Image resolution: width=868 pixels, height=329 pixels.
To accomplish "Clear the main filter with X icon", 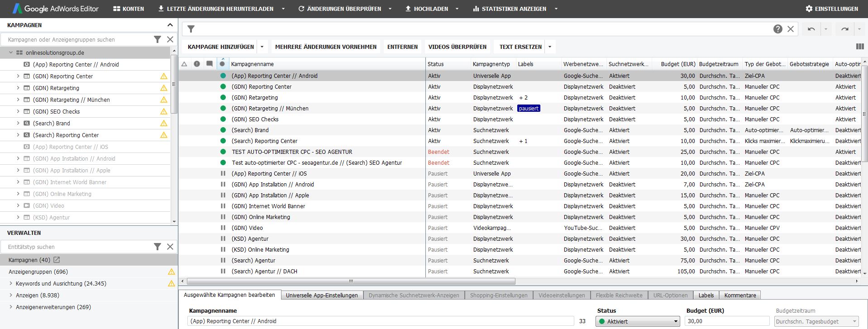I will pyautogui.click(x=791, y=29).
